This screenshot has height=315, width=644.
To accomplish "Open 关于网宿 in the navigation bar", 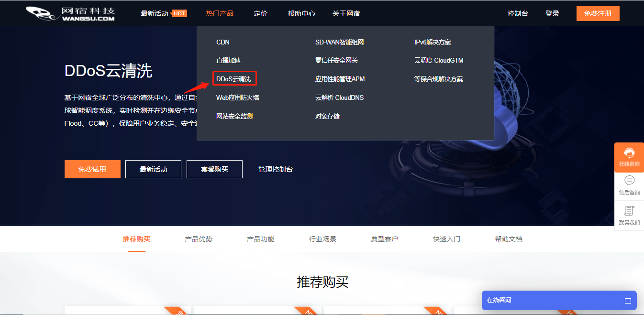I will pos(346,13).
